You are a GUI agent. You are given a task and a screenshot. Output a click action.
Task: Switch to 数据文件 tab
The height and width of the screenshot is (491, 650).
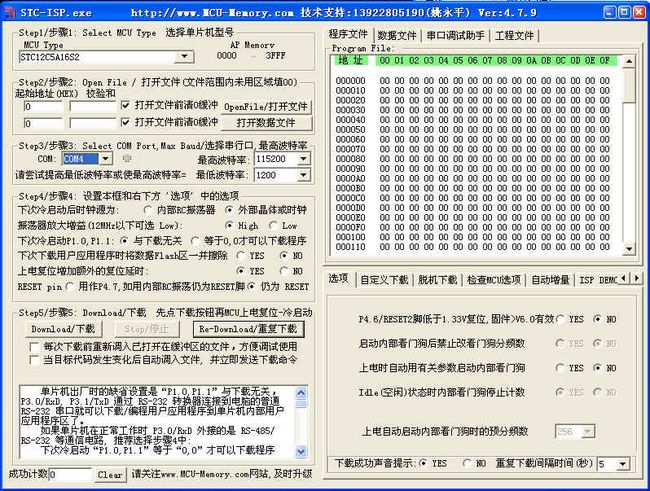click(397, 35)
